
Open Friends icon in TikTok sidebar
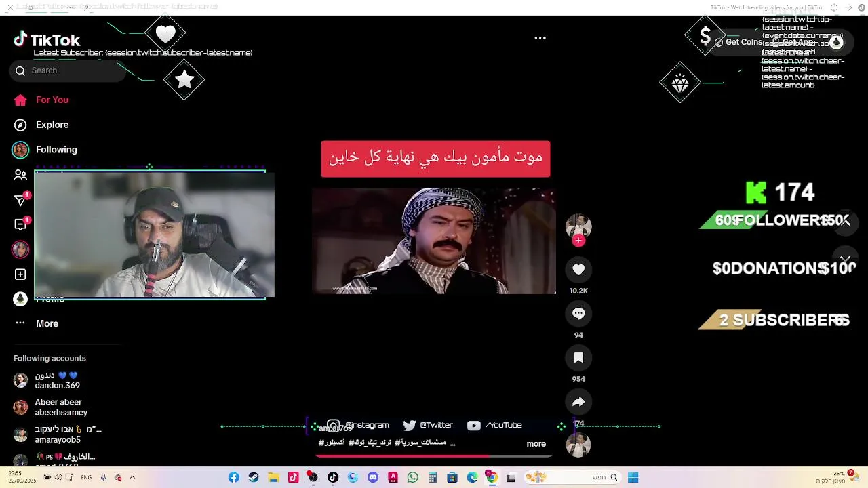coord(20,175)
